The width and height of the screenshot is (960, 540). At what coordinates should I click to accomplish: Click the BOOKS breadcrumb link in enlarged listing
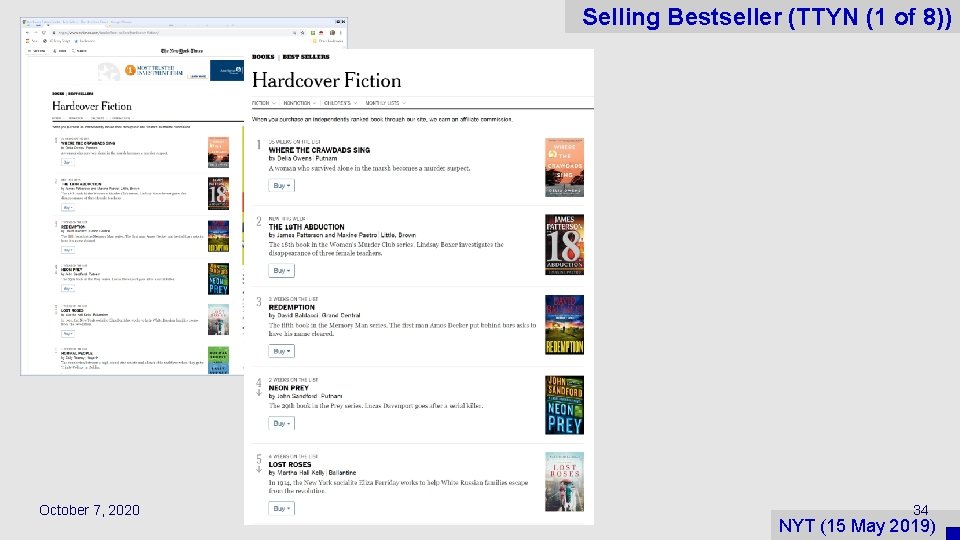[263, 57]
